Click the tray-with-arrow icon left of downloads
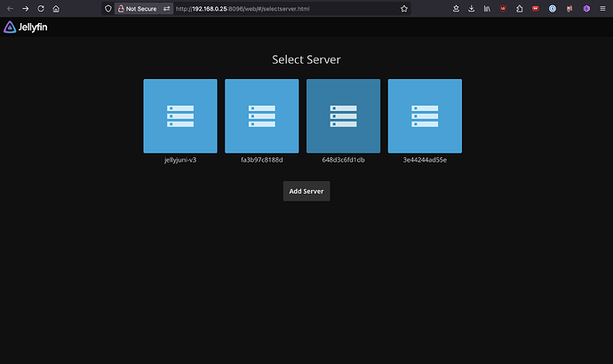 pyautogui.click(x=456, y=9)
